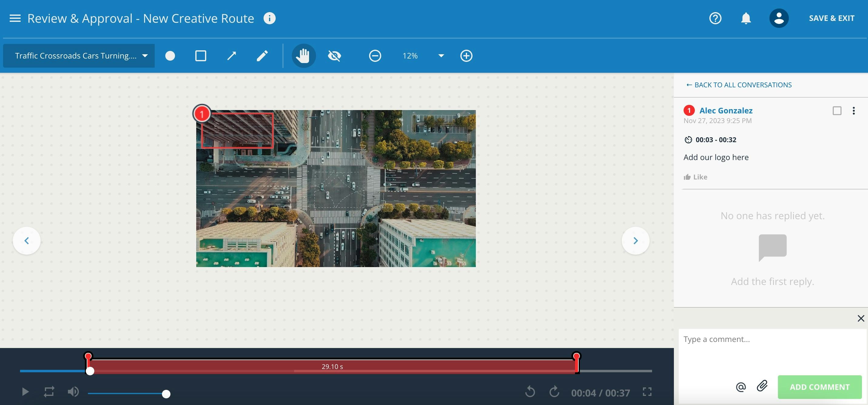Screen dimensions: 868x405
Task: Select the notifications bell menu item
Action: pyautogui.click(x=746, y=18)
